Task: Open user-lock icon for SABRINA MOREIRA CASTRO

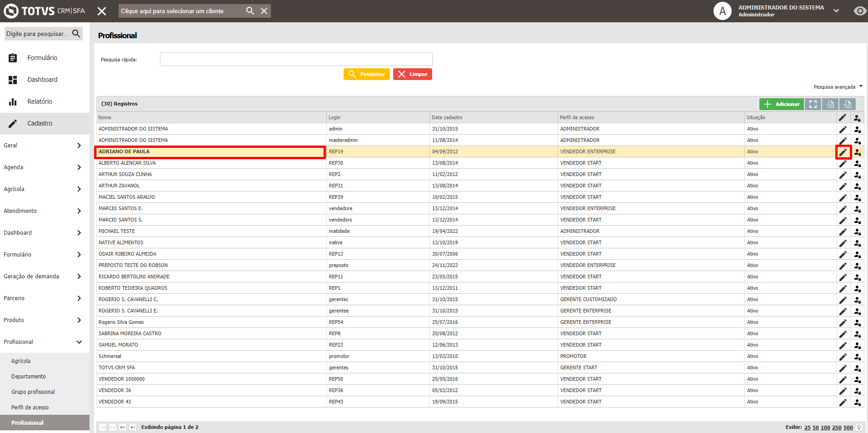Action: (x=857, y=334)
